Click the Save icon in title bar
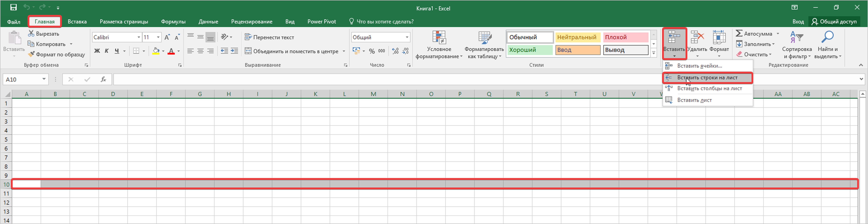Screen dimensions: 868x224 13,7
